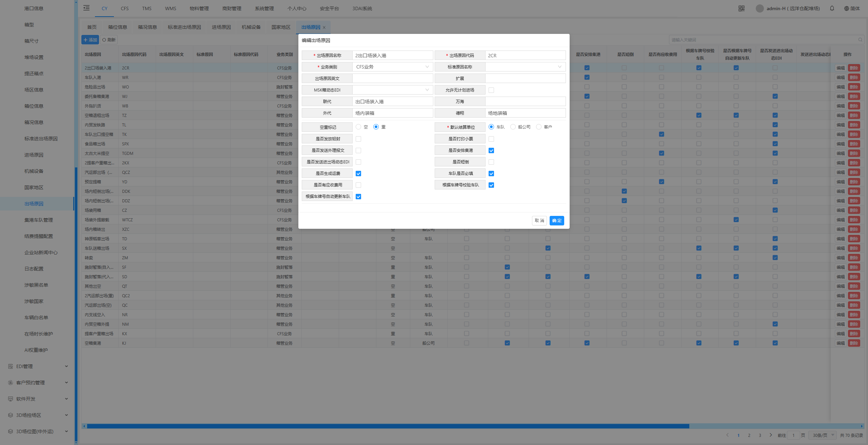Click the 确定 confirm button
The width and height of the screenshot is (868, 445).
(556, 221)
